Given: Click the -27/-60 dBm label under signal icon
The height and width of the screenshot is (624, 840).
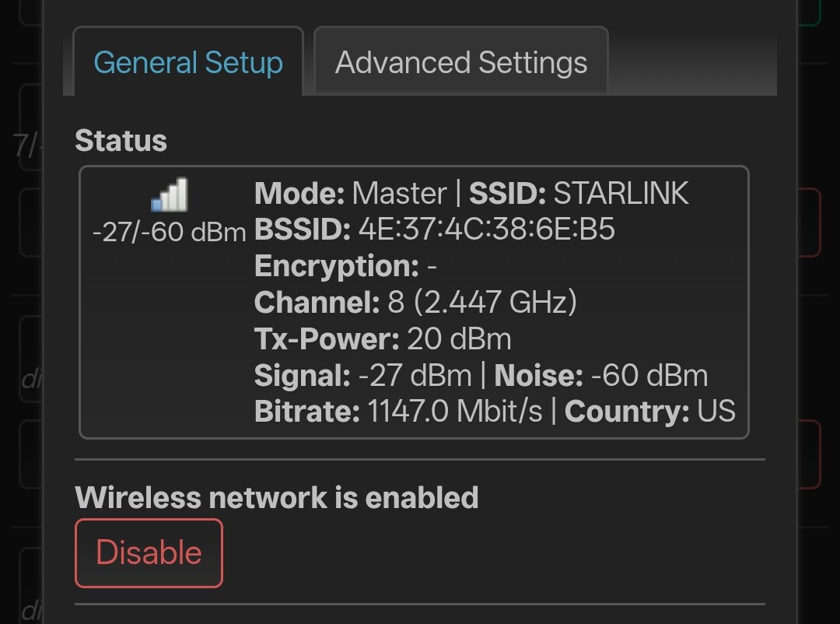Looking at the screenshot, I should [x=170, y=232].
